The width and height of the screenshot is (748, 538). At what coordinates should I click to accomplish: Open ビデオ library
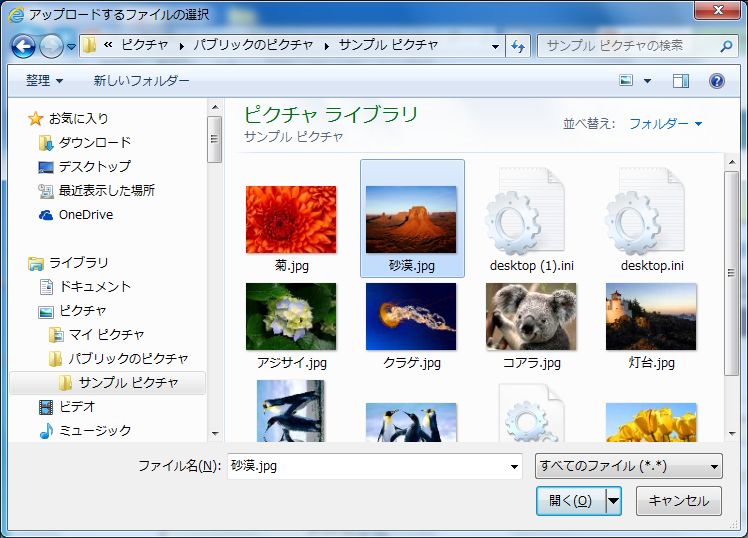point(77,406)
